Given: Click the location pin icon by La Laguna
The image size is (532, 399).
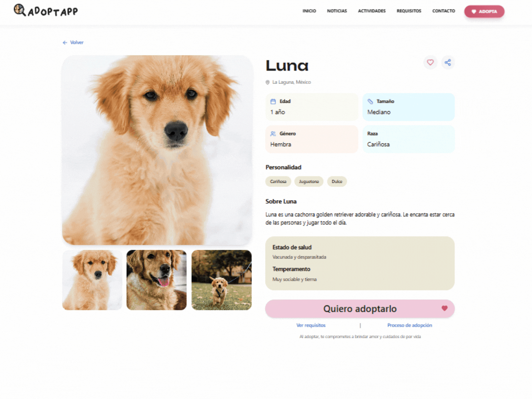Looking at the screenshot, I should (x=267, y=82).
